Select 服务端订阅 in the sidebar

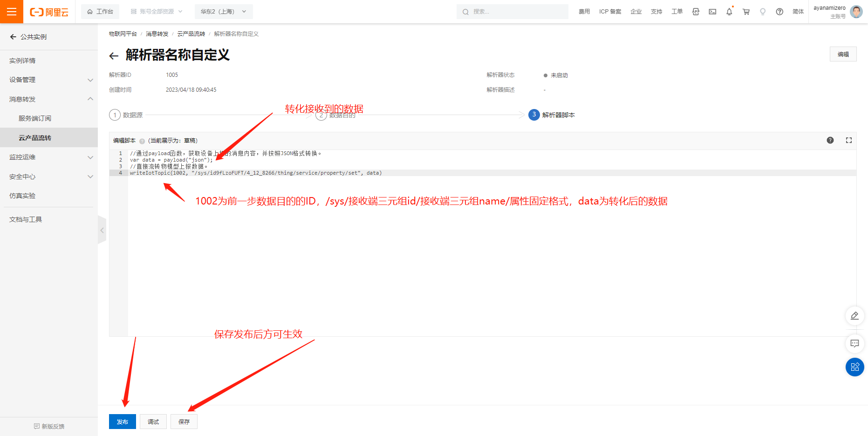[x=35, y=118]
